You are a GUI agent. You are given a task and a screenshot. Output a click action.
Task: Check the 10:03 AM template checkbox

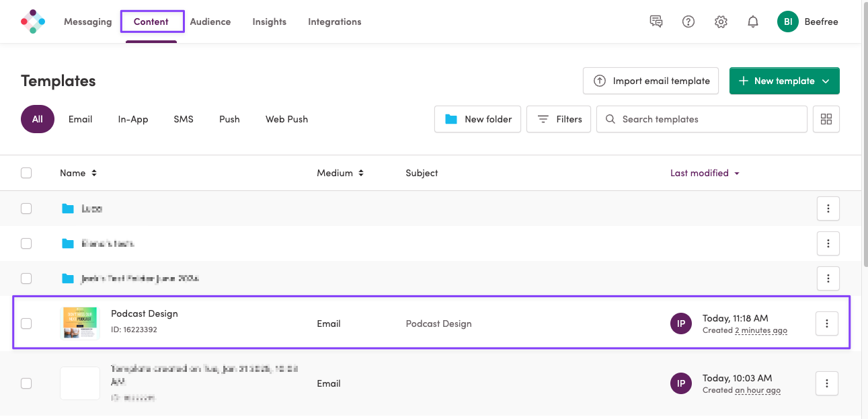tap(26, 383)
